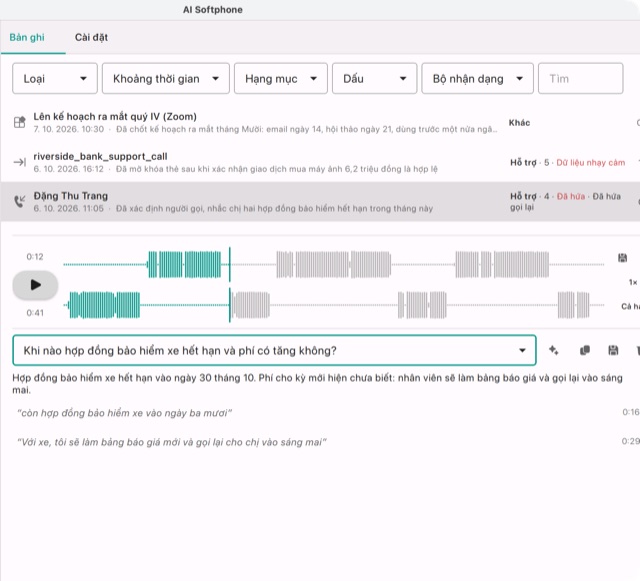Click the incoming call icon for Đặng Thu Trang
Viewport: 640px width, 581px height.
[x=20, y=201]
